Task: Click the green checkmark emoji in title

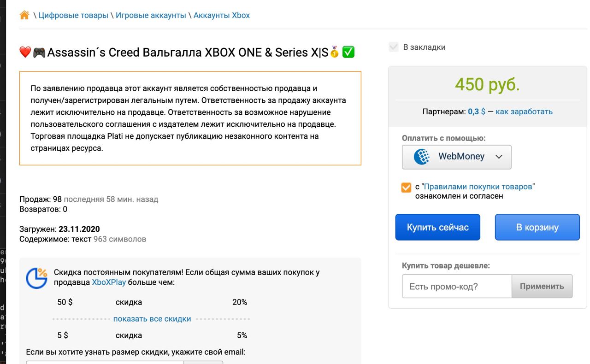Action: [x=348, y=52]
